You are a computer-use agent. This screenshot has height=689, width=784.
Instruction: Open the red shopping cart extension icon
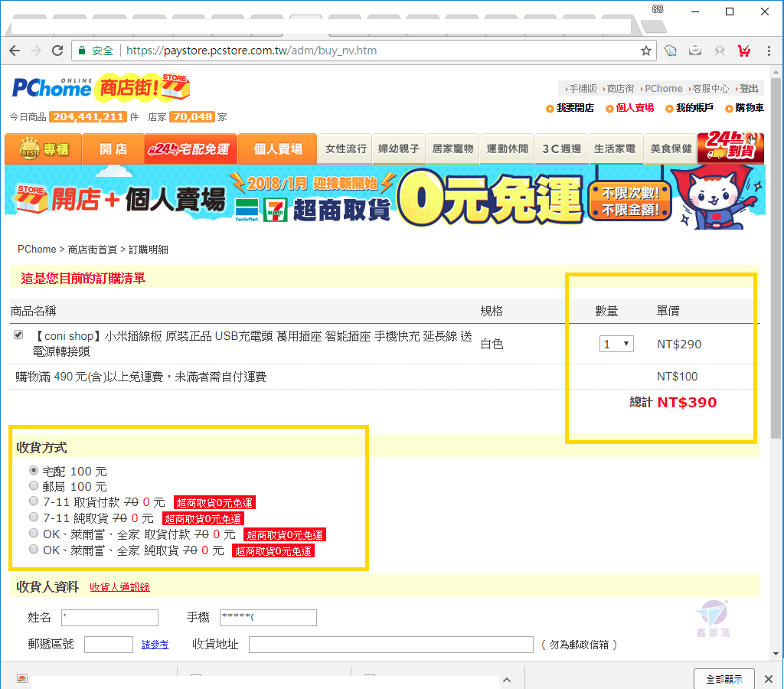(x=744, y=51)
